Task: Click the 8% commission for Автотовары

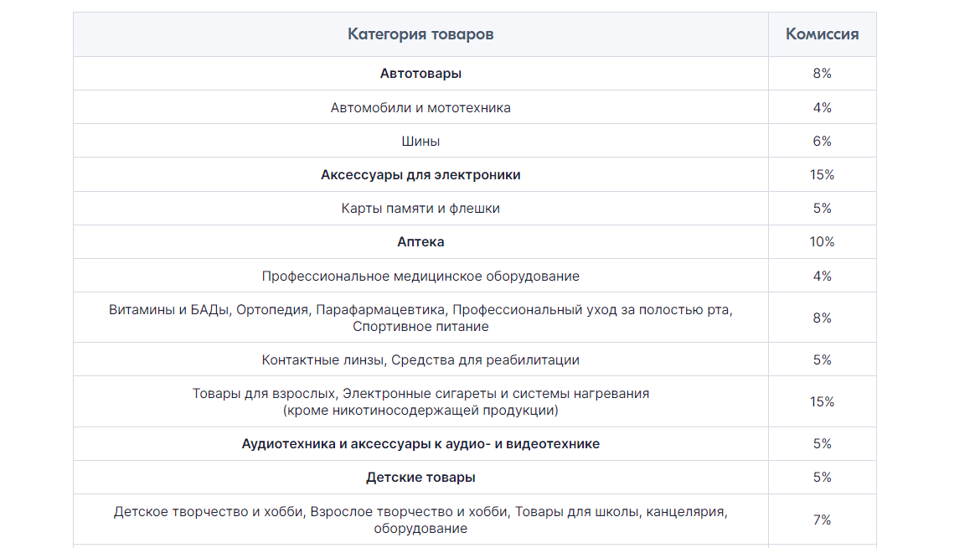Action: click(x=822, y=73)
